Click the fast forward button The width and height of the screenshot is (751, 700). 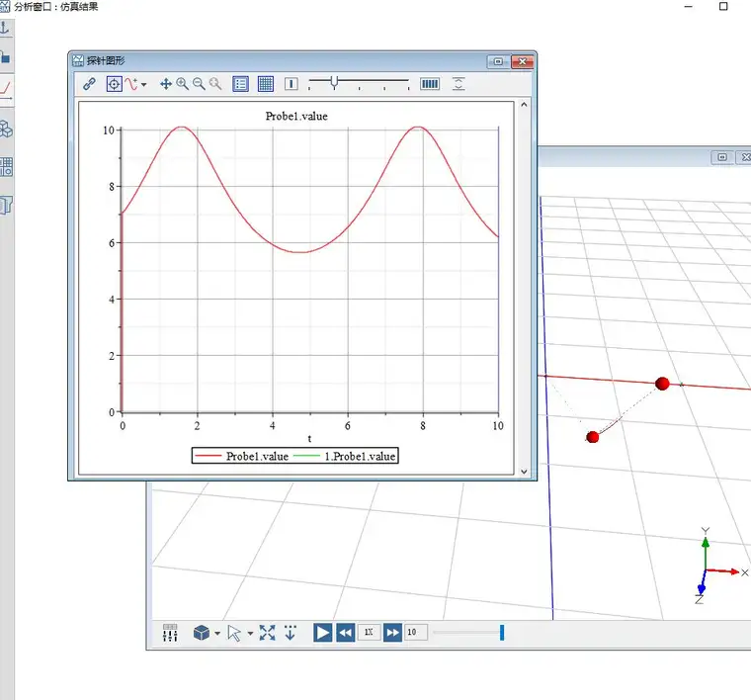coord(392,633)
